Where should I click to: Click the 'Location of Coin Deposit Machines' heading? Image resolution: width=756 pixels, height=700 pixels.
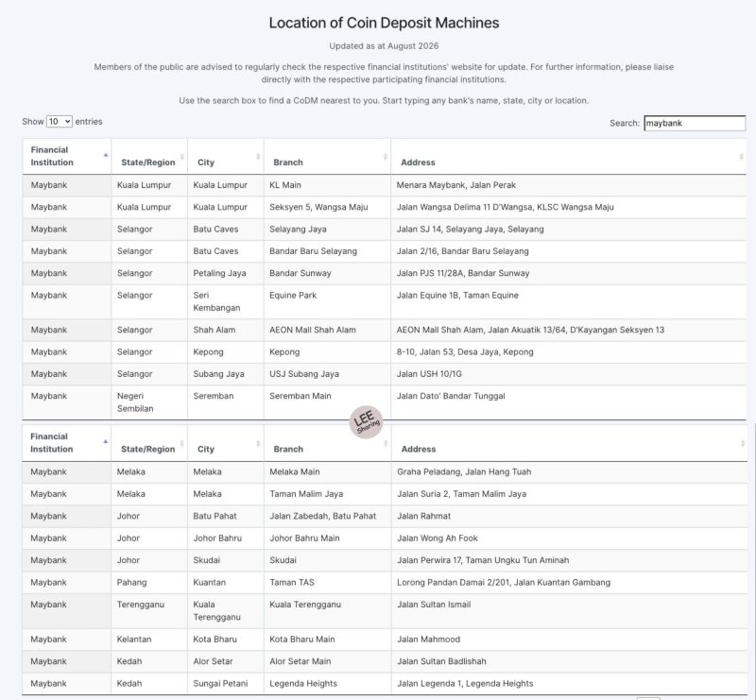pos(384,23)
